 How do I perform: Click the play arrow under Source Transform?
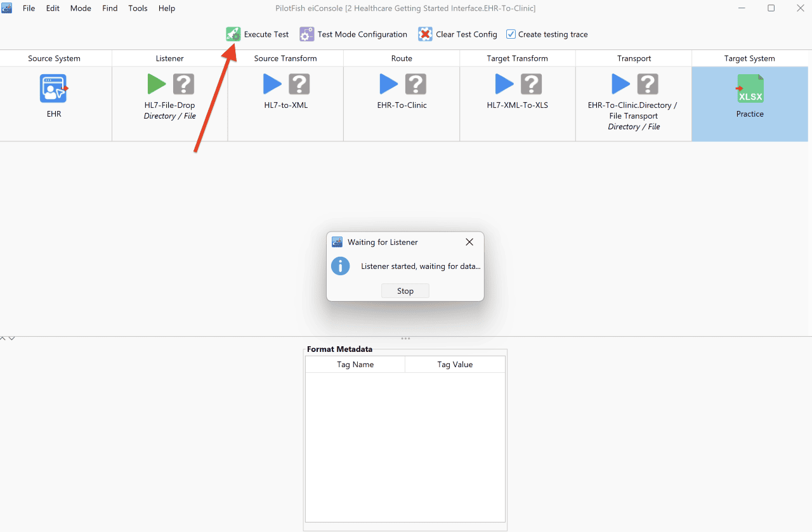coord(272,84)
